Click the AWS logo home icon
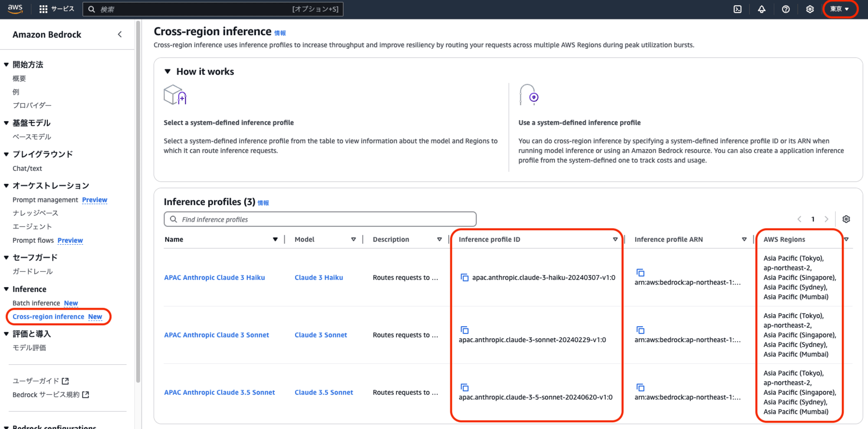The width and height of the screenshot is (868, 429). click(x=15, y=9)
